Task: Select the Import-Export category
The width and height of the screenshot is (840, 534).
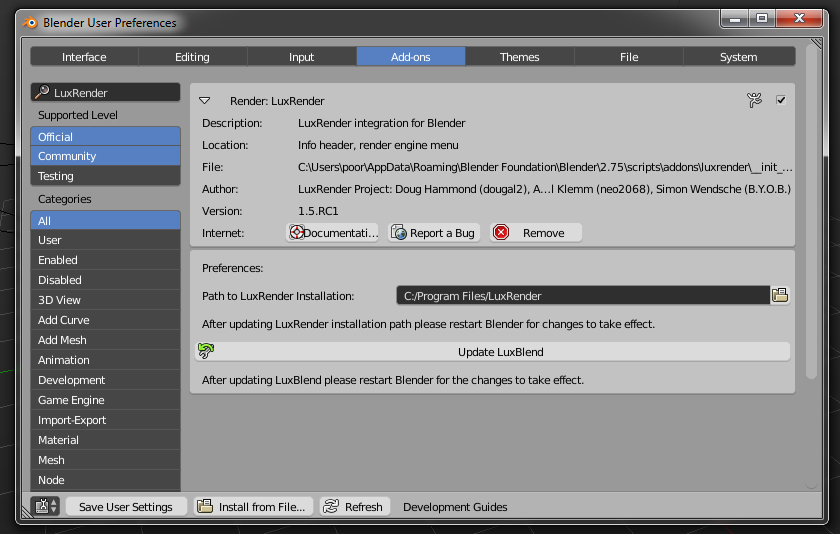Action: (106, 420)
